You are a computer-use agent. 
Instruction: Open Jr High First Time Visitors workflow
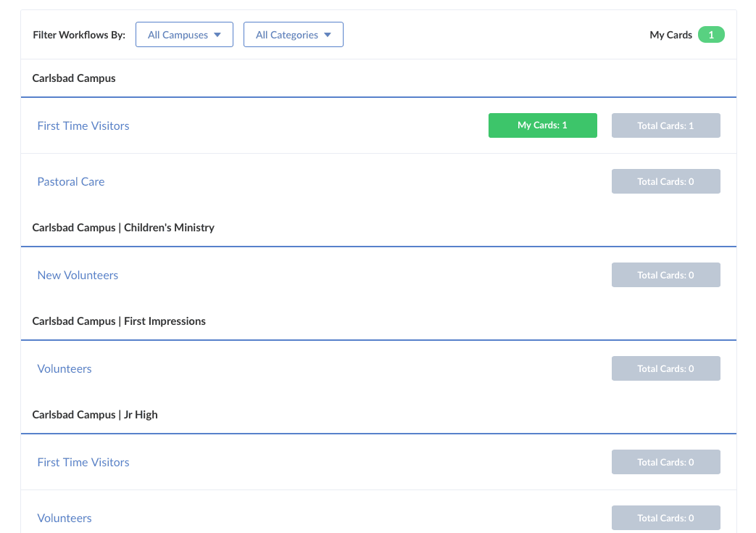83,462
